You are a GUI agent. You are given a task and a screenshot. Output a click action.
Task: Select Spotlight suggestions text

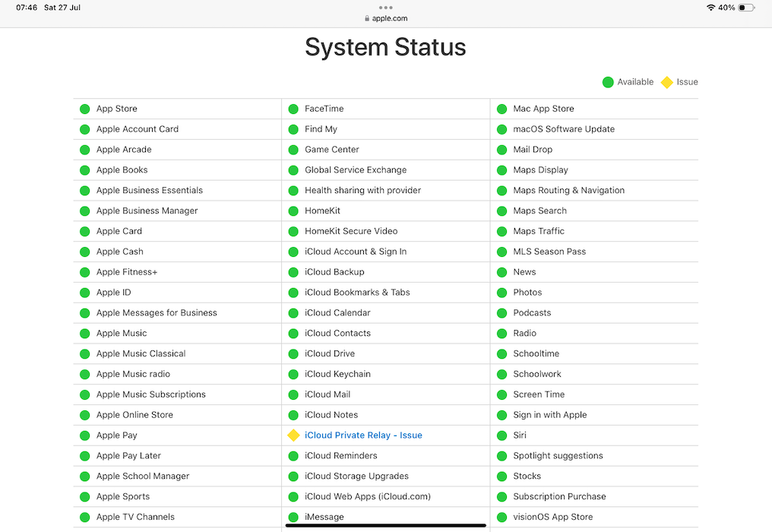(x=558, y=456)
